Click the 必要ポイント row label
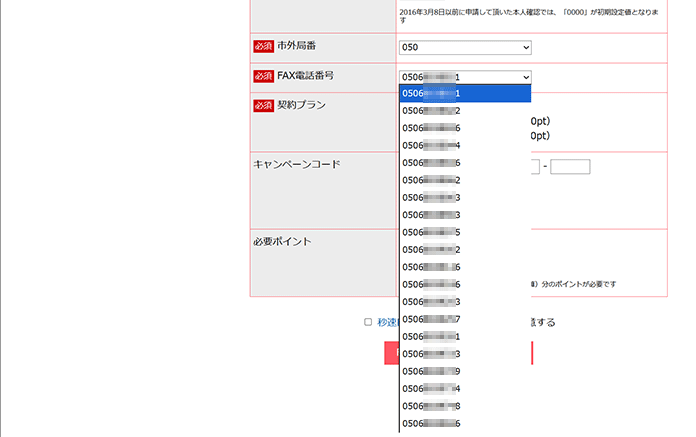The height and width of the screenshot is (437, 696). coord(283,242)
